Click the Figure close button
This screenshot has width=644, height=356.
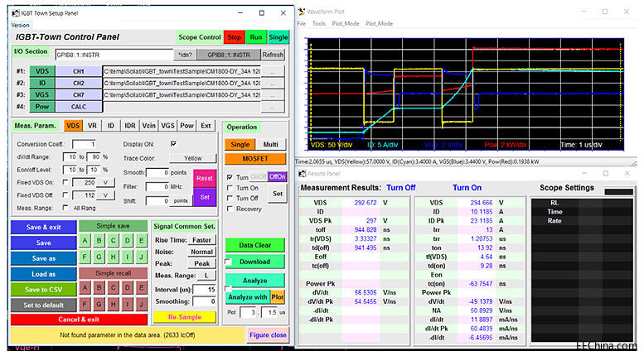coord(268,335)
